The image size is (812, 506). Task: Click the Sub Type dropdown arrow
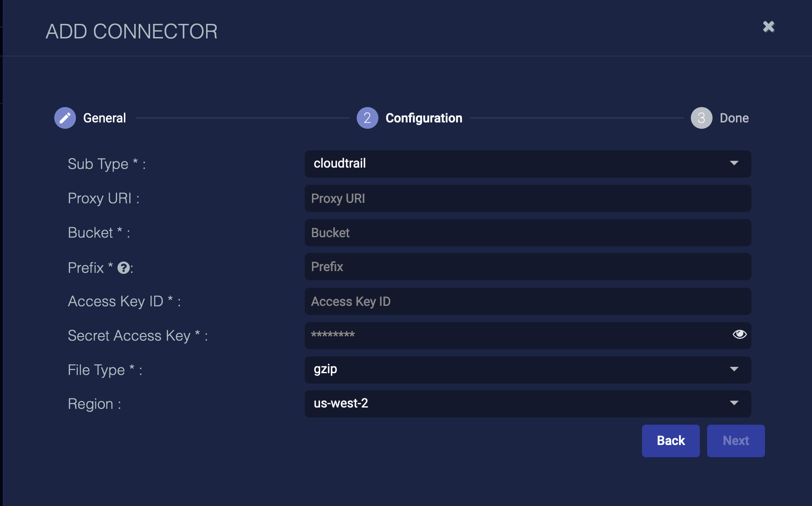tap(734, 163)
